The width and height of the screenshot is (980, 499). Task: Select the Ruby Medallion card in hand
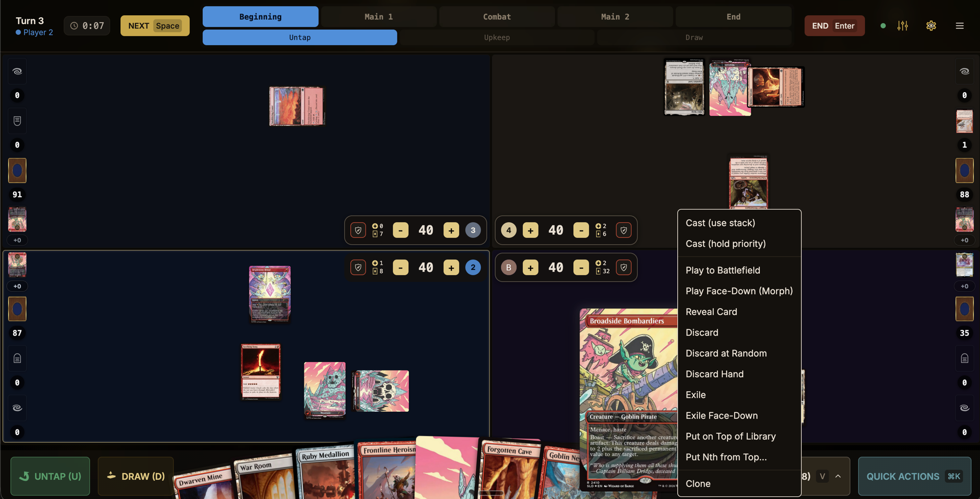click(325, 473)
